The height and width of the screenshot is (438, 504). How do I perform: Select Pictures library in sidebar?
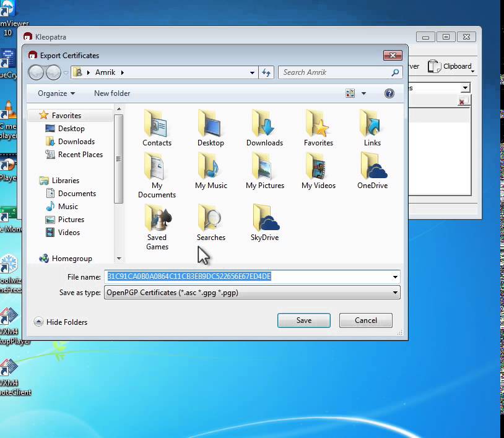71,220
